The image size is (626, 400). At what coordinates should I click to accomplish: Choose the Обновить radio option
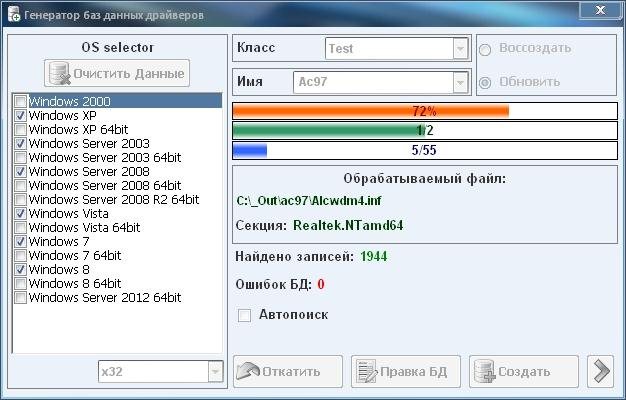click(486, 82)
